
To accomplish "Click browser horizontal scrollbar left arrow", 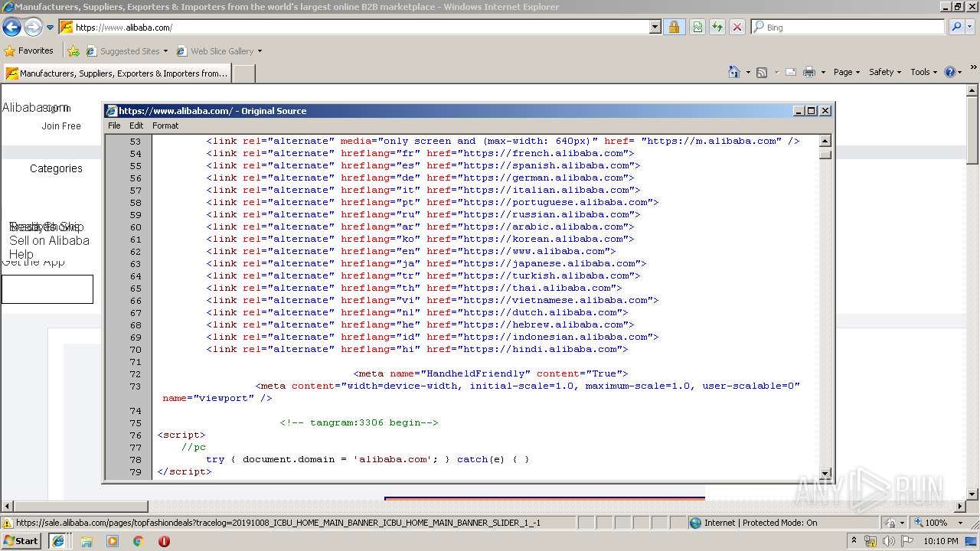I will tap(7, 507).
